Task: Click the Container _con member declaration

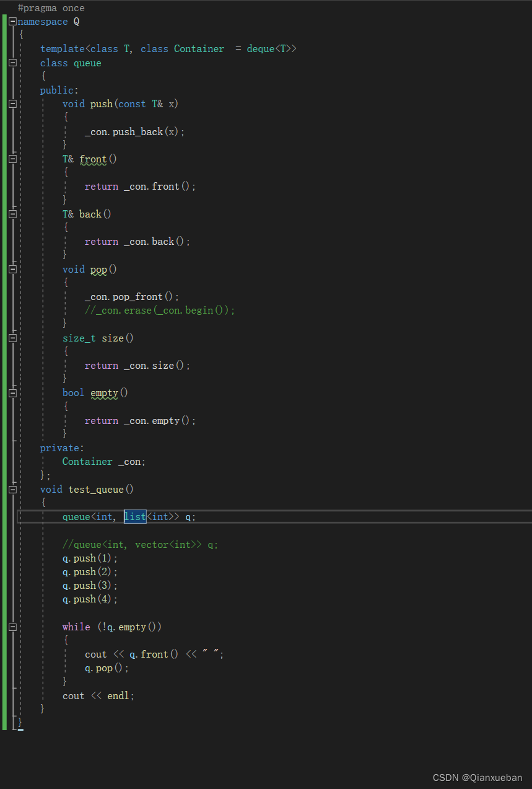Action: pyautogui.click(x=103, y=461)
